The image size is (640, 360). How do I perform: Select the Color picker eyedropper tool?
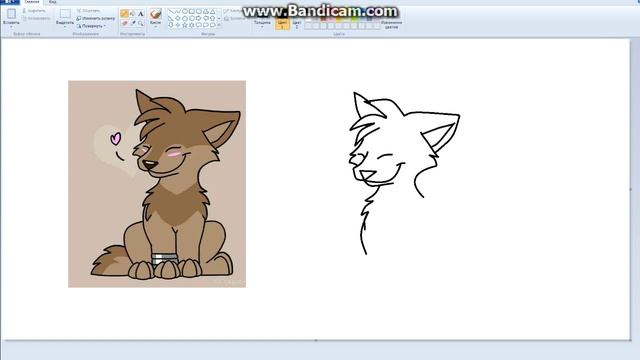click(133, 23)
